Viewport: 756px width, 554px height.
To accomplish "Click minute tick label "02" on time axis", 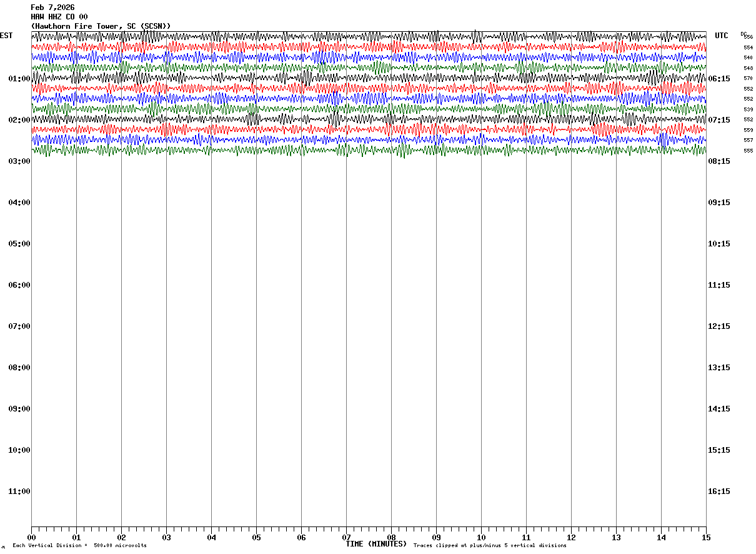I will pyautogui.click(x=121, y=537).
